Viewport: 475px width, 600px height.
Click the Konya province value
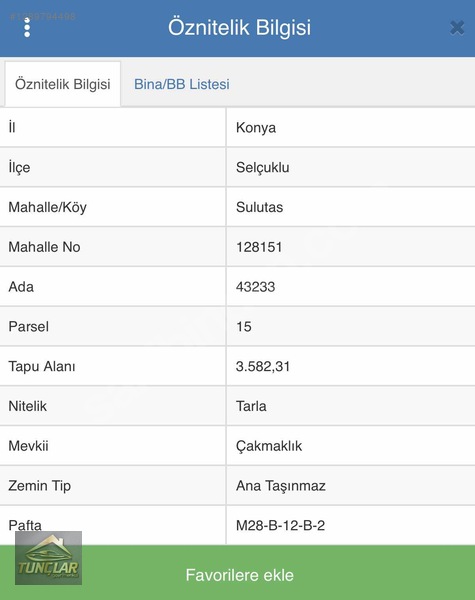pyautogui.click(x=256, y=128)
